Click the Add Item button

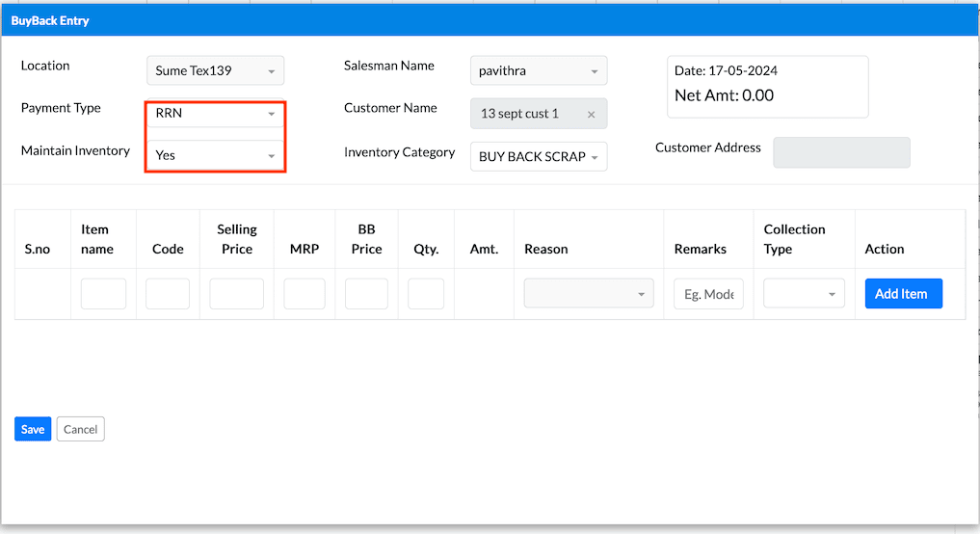click(903, 294)
